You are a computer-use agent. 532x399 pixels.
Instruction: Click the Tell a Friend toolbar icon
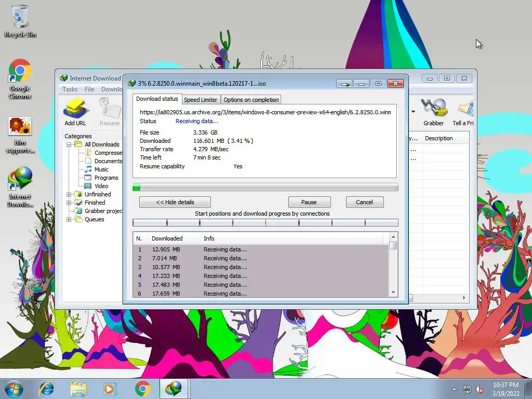point(463,112)
